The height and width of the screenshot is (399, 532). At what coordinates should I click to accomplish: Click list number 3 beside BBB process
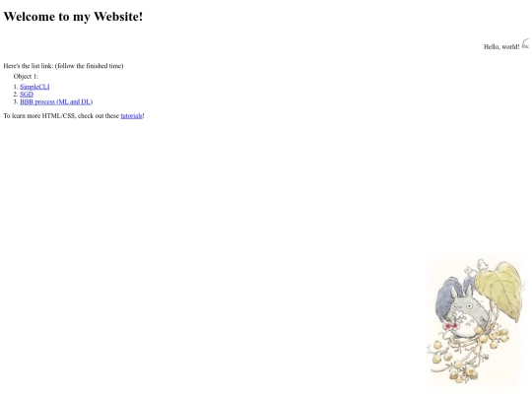(16, 101)
